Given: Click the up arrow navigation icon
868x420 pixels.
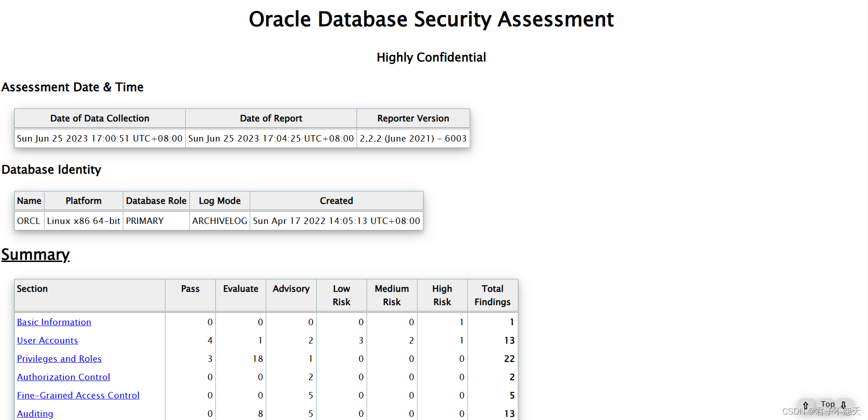Looking at the screenshot, I should 806,405.
